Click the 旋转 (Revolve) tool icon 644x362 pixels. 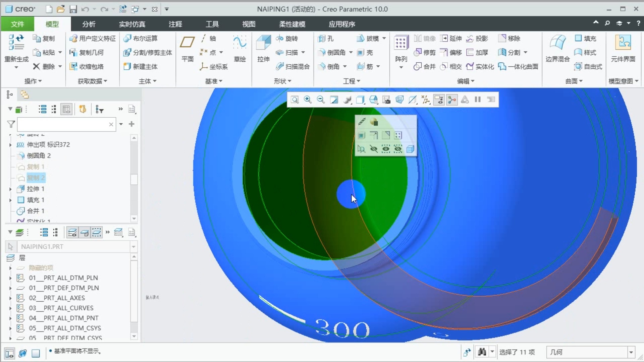pos(287,39)
